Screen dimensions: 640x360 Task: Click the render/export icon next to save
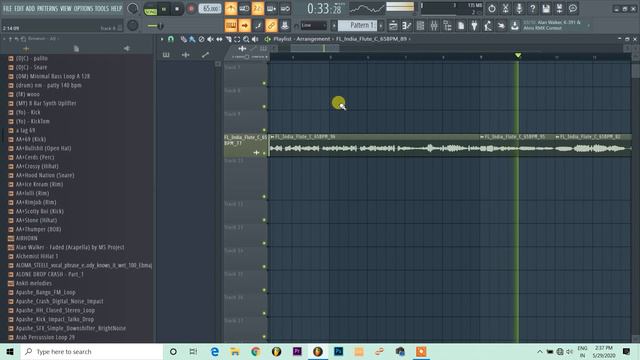pos(559,8)
